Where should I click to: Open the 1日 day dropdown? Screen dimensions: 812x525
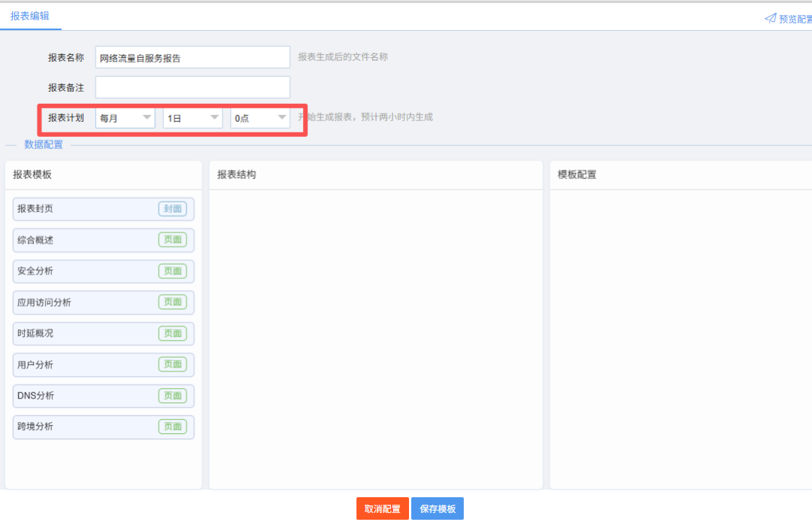(192, 118)
